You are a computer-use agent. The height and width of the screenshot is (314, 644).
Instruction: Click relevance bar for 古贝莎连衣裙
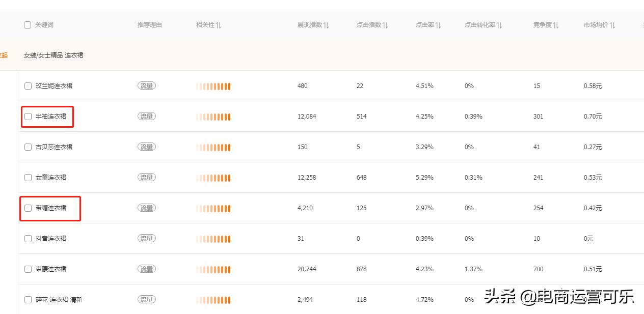(213, 147)
